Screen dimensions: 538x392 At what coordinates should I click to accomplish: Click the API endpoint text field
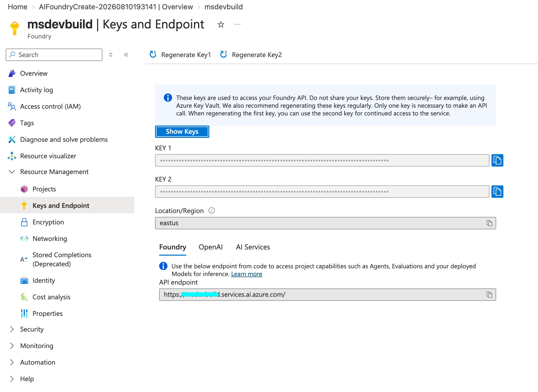point(327,295)
